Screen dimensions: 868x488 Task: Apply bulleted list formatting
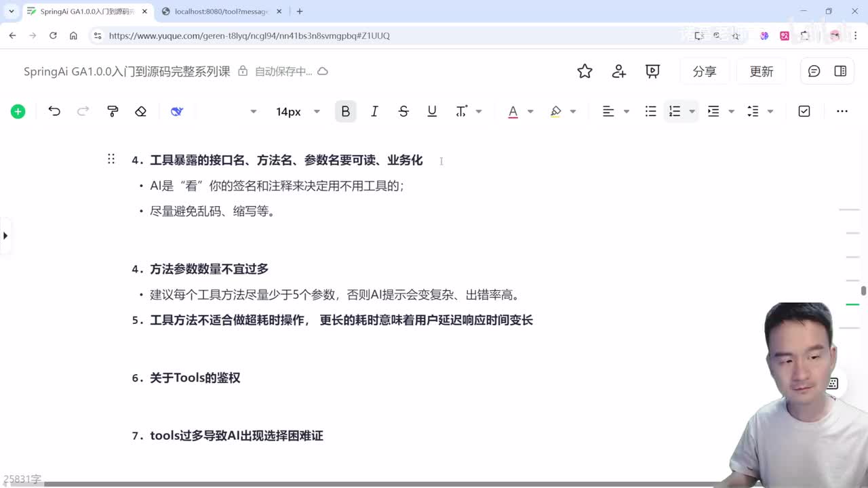click(650, 112)
